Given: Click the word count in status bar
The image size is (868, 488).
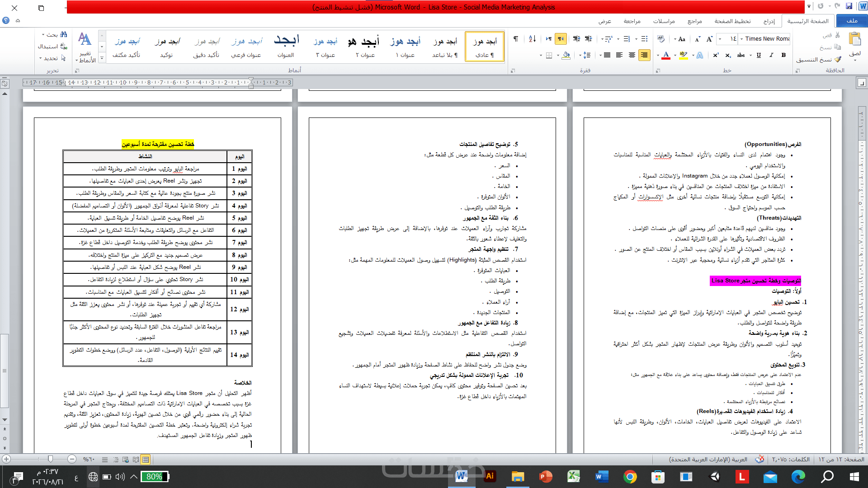Looking at the screenshot, I should click(791, 459).
